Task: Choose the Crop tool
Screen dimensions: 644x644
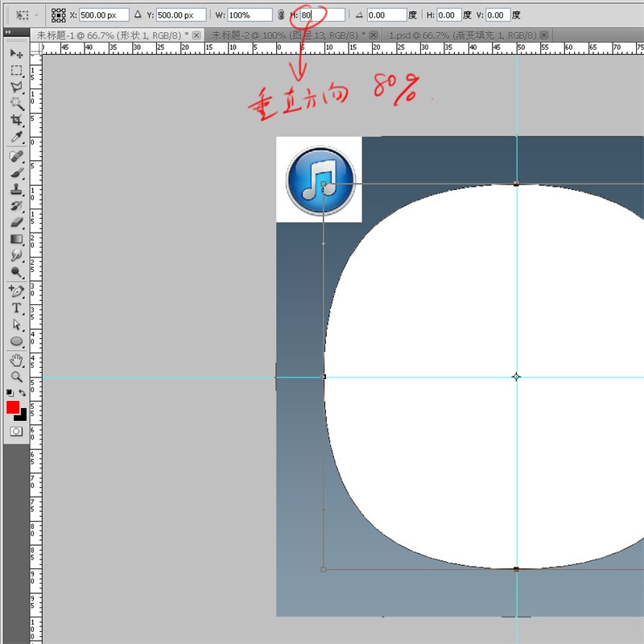Action: 16,120
